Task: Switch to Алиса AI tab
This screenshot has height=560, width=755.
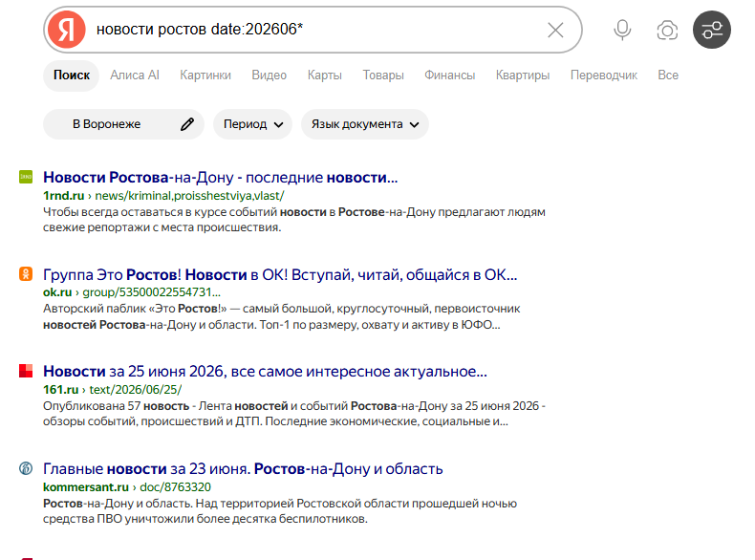Action: (135, 75)
